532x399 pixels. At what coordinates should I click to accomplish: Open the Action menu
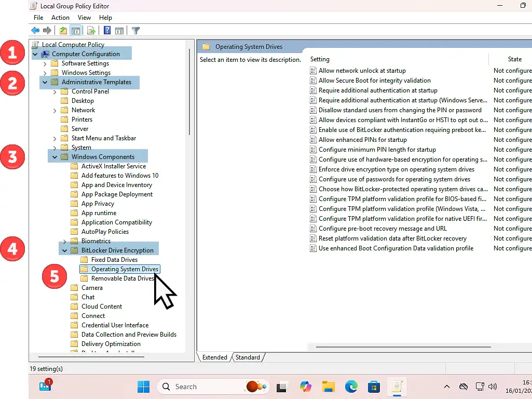[60, 17]
